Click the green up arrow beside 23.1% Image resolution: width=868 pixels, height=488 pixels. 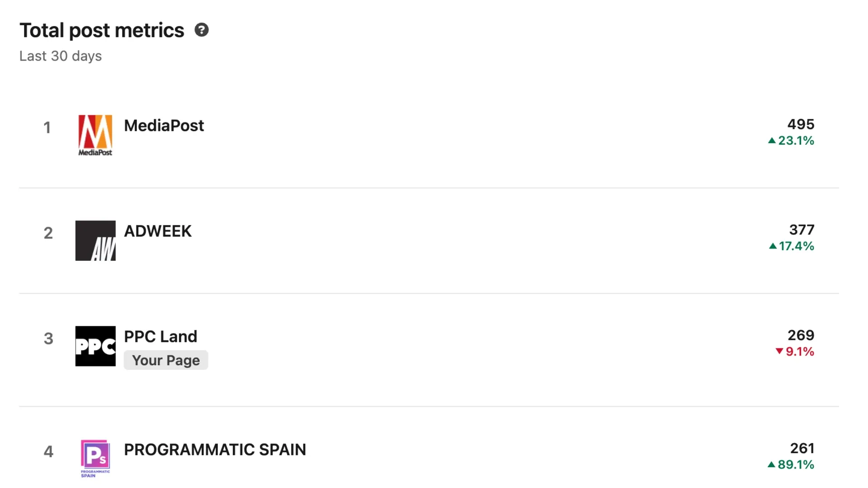pyautogui.click(x=773, y=141)
